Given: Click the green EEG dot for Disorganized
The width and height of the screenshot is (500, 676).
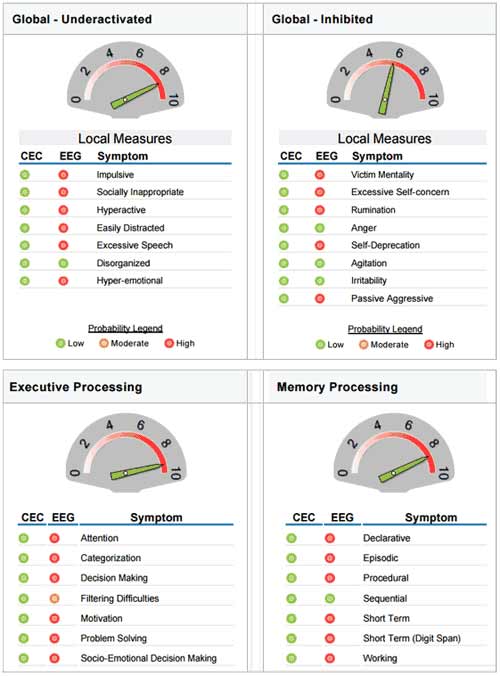Looking at the screenshot, I should 63,263.
